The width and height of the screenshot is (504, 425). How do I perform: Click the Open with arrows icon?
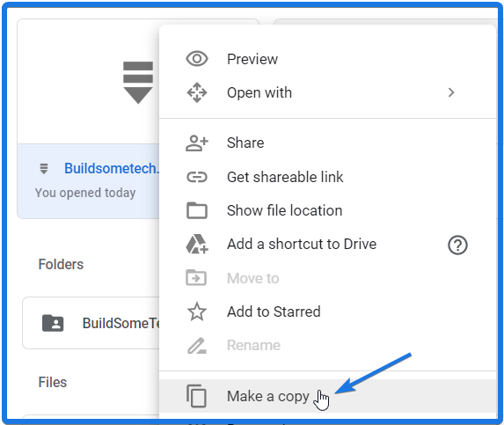(x=197, y=92)
